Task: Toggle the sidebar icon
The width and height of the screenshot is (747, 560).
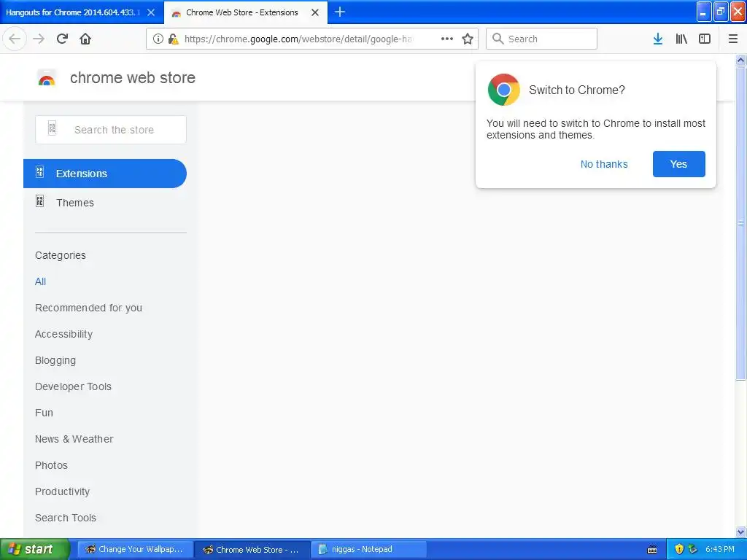Action: tap(705, 39)
